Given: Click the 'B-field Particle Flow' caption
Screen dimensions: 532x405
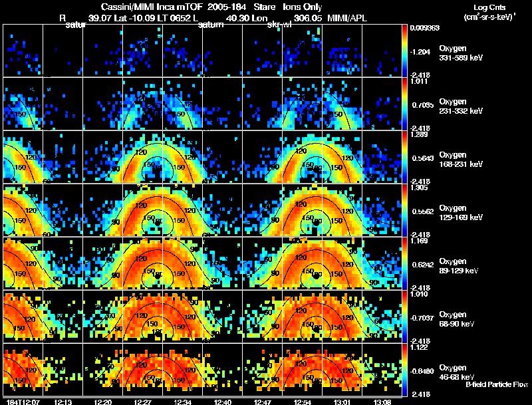Looking at the screenshot, I should 497,384.
